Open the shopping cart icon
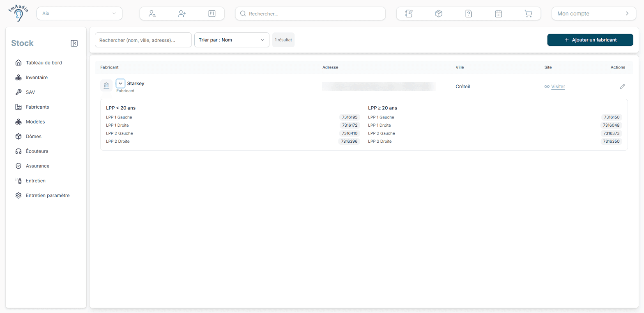Screen dimensions: 644x313 click(x=528, y=14)
